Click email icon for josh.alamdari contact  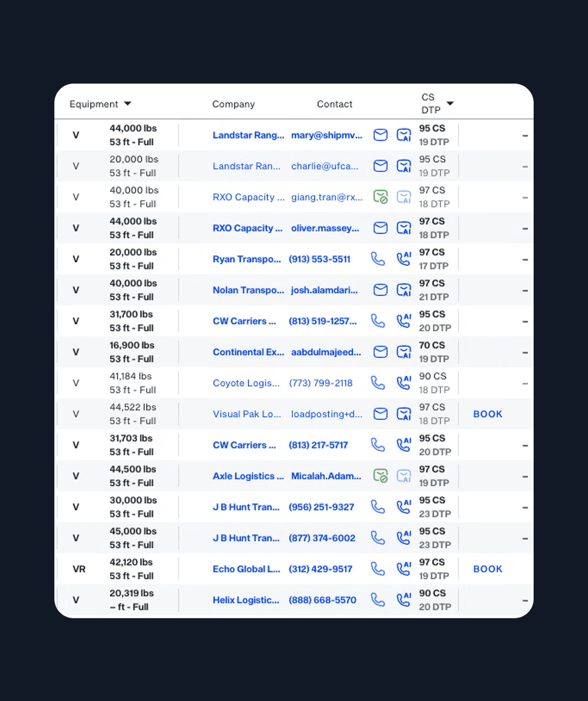380,290
